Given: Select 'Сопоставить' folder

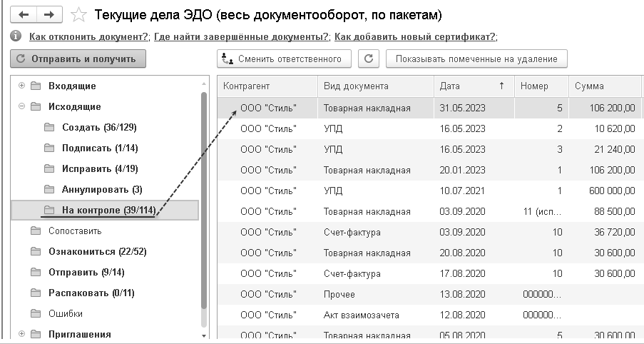Looking at the screenshot, I should click(x=75, y=231).
